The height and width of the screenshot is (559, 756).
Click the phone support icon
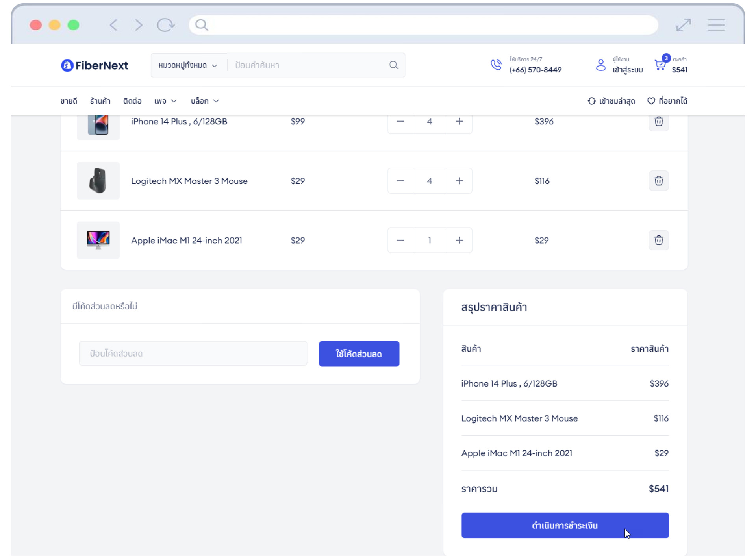496,65
